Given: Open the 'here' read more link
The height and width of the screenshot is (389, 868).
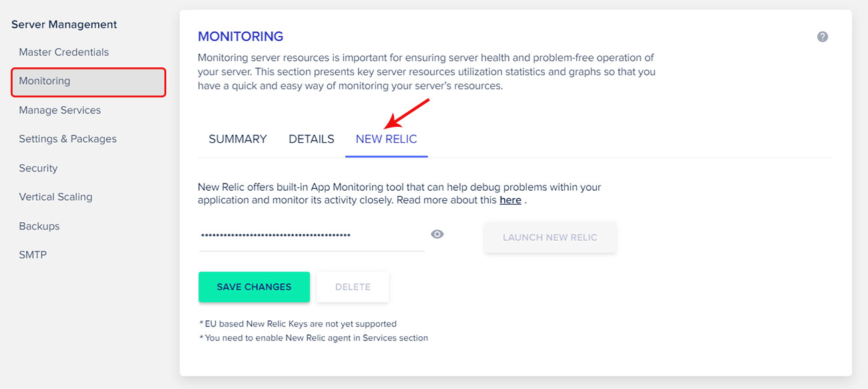Looking at the screenshot, I should [x=510, y=200].
